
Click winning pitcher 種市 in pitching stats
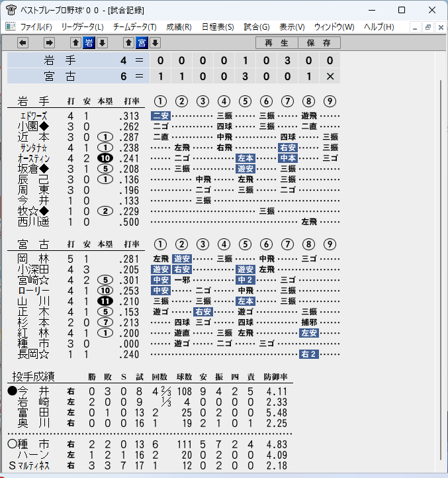pos(34,444)
